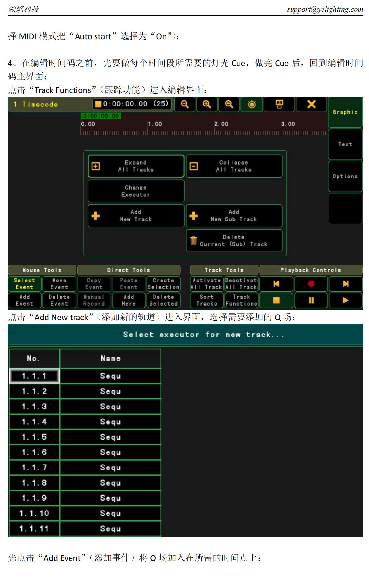Viewport: 369px width, 588px height.
Task: Pause playback using the pause icon
Action: pos(311,300)
